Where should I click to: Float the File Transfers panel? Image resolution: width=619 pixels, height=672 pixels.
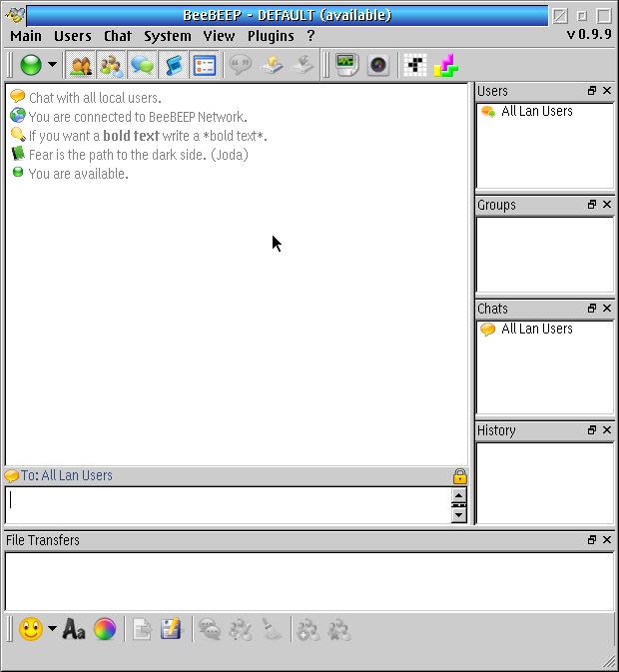592,539
